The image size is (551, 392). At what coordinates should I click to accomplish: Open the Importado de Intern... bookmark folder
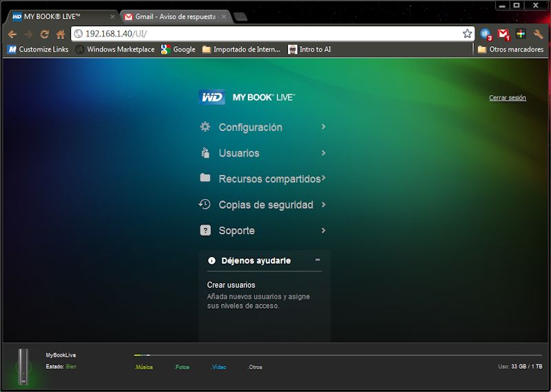point(242,49)
